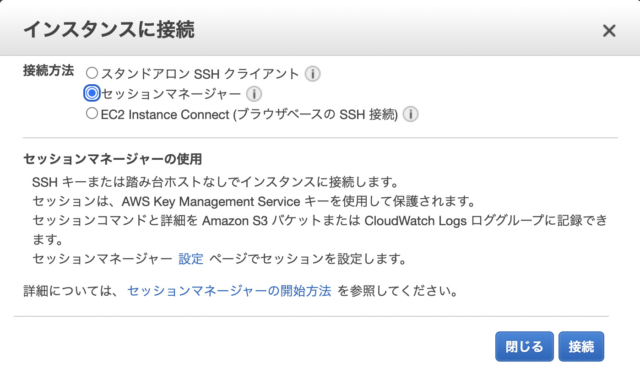Click the SSH キーまたは踏み台ホストなし description line
This screenshot has height=379, width=640.
[x=216, y=182]
